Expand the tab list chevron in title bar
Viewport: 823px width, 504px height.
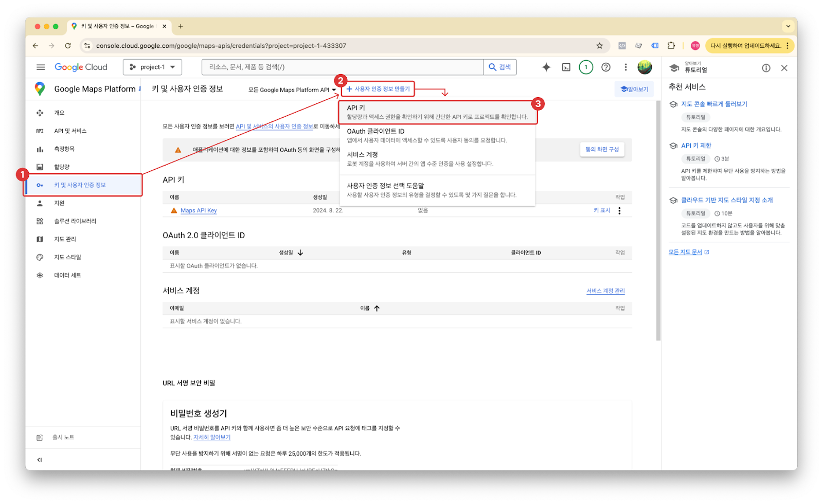click(x=788, y=26)
